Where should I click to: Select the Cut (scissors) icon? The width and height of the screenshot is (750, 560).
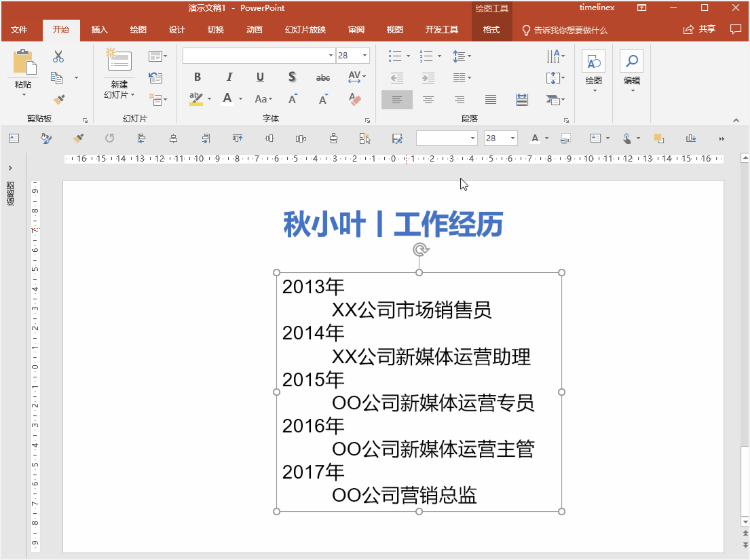pos(58,55)
